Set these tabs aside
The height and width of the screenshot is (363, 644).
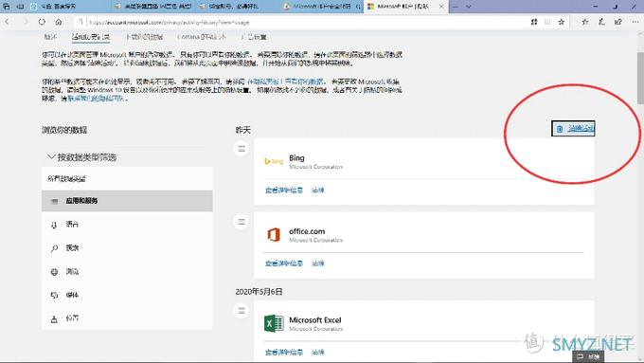[20, 7]
